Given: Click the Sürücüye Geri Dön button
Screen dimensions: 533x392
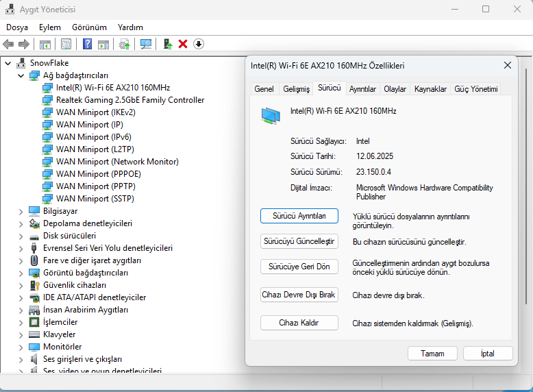Looking at the screenshot, I should click(x=299, y=267).
